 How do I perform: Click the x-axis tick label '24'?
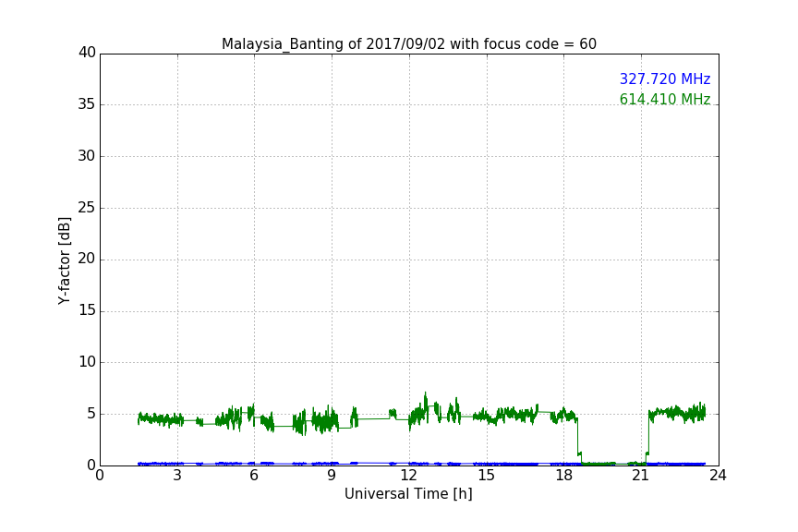tap(718, 476)
